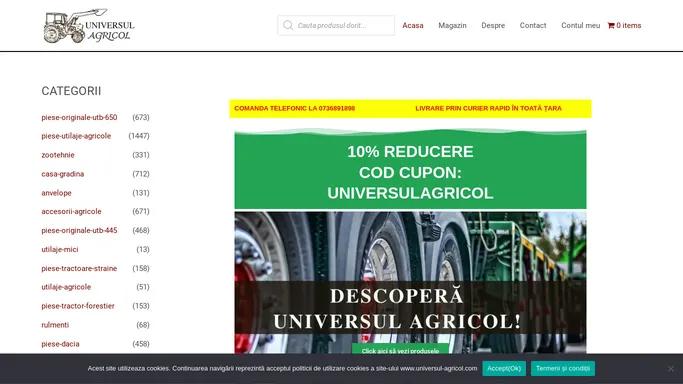Open category piese-utilaje-agricole
Image resolution: width=683 pixels, height=384 pixels.
pos(76,136)
